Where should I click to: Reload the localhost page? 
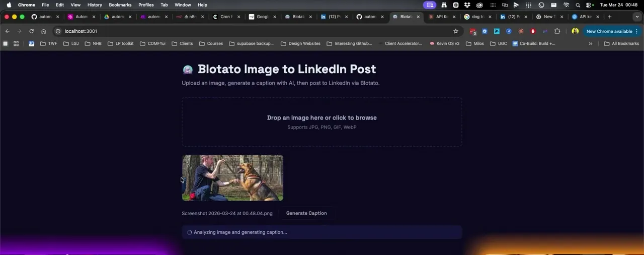click(x=31, y=31)
